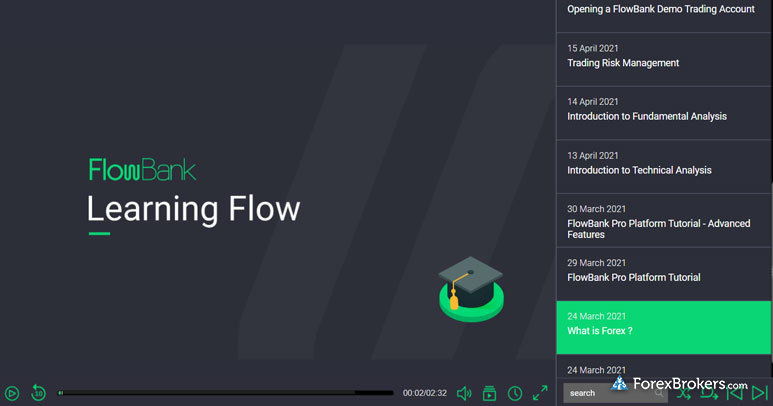
Task: Open 'Introduction to Technical Analysis' video
Action: [x=663, y=167]
